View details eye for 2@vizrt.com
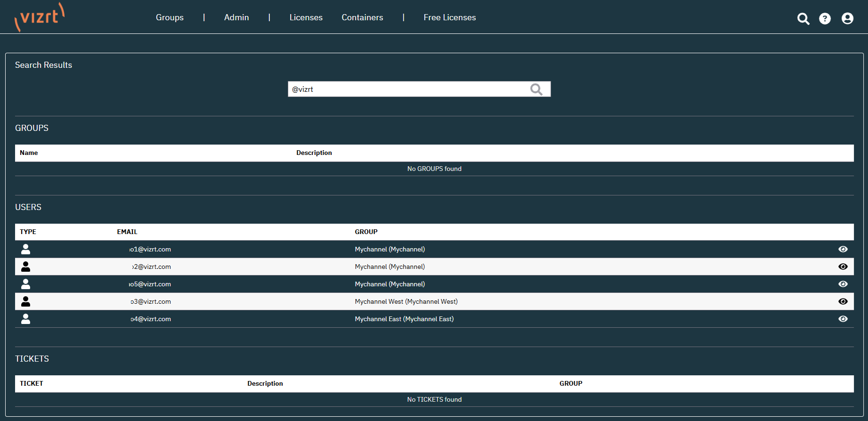The image size is (868, 421). 843,267
